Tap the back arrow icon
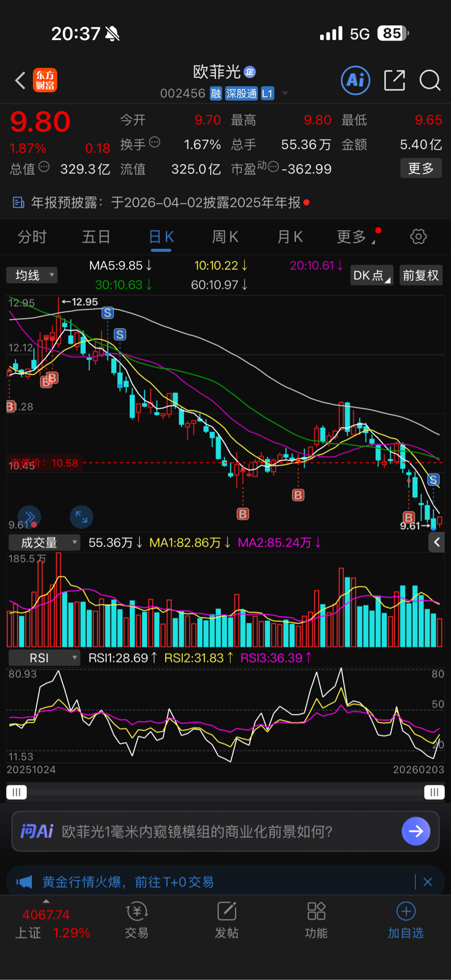 coord(20,80)
